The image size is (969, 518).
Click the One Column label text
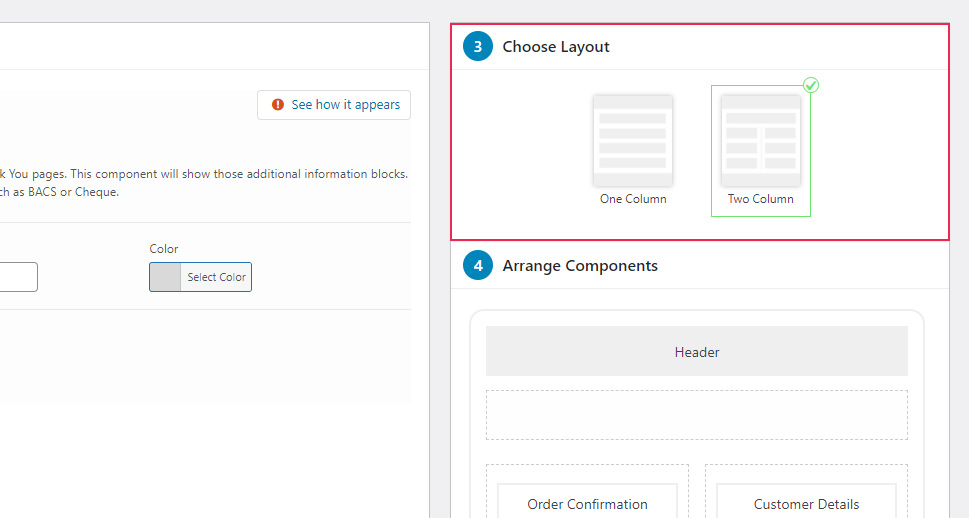coord(633,199)
